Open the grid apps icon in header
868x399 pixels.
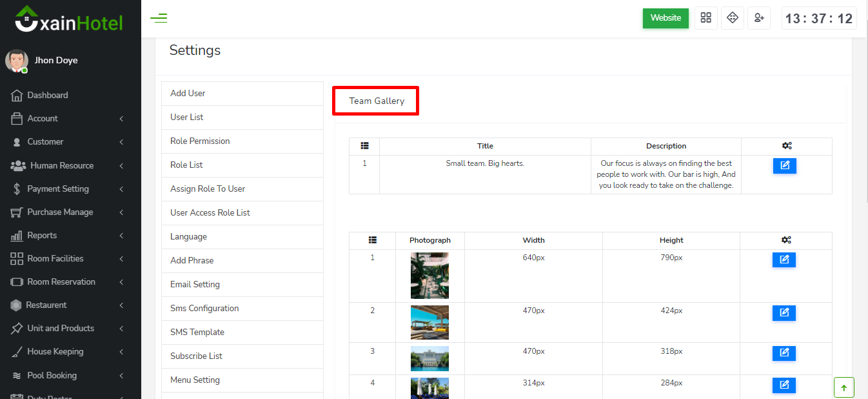coord(705,18)
